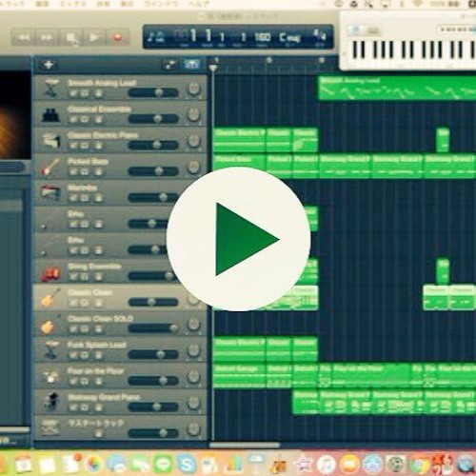476x476 pixels.
Task: Select the Steinway Grand Piano track icon
Action: point(51,402)
